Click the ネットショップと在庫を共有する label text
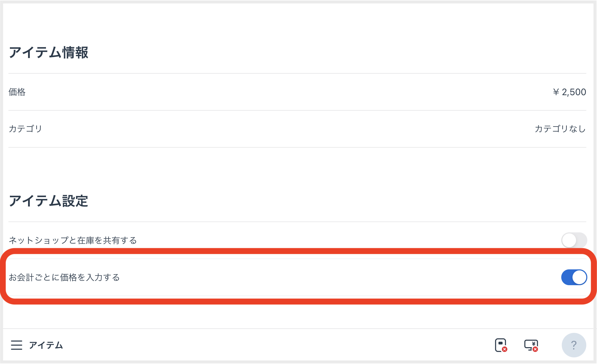The image size is (597, 364). coord(73,240)
